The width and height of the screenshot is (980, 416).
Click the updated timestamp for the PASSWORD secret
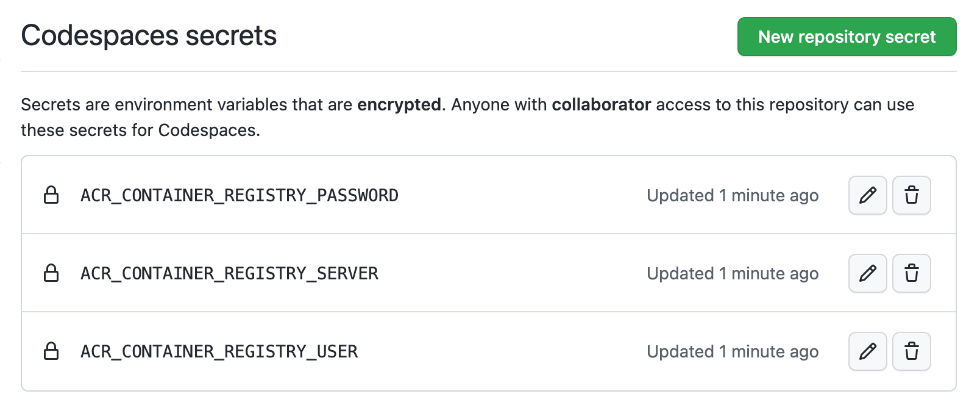pos(731,195)
